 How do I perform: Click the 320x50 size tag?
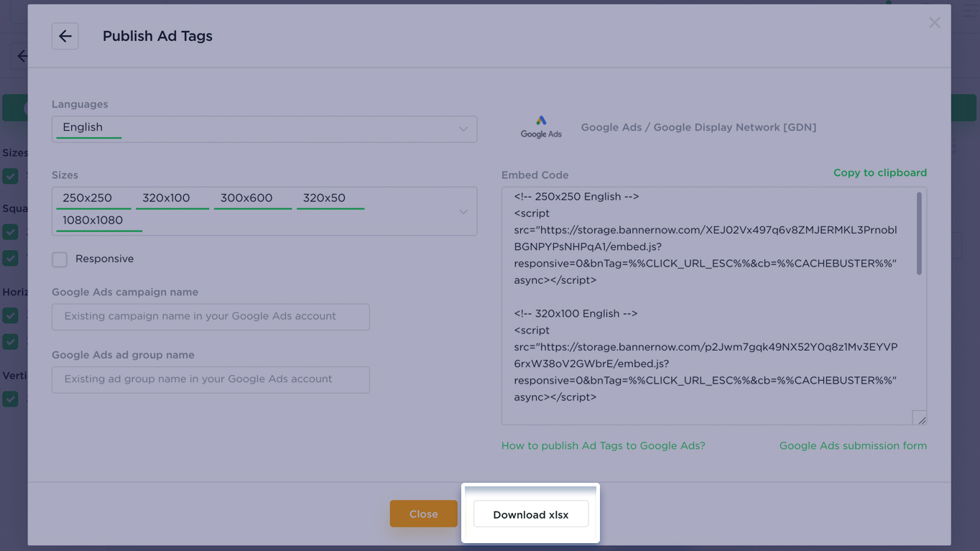click(330, 198)
